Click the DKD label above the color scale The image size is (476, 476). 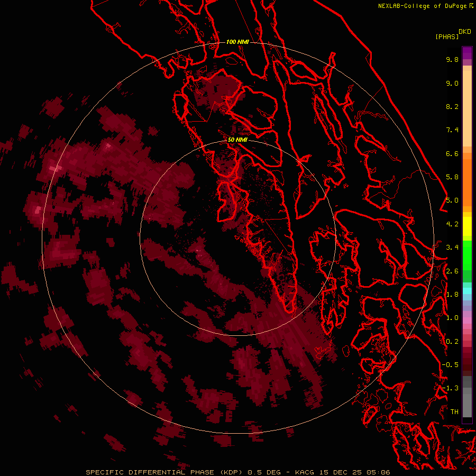point(464,31)
